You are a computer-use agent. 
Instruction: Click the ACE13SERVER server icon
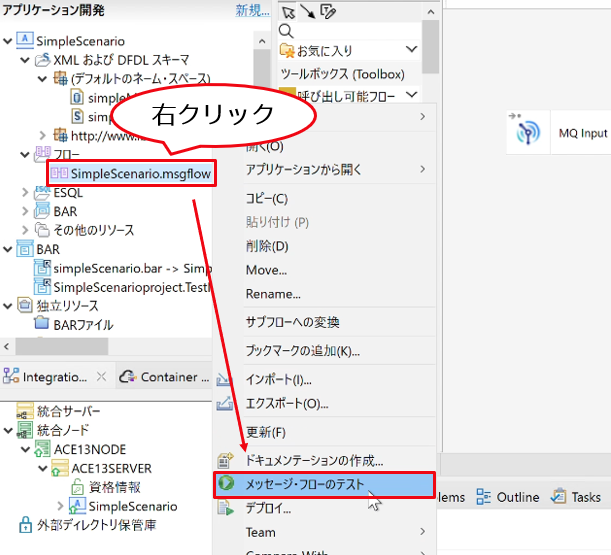(x=60, y=468)
